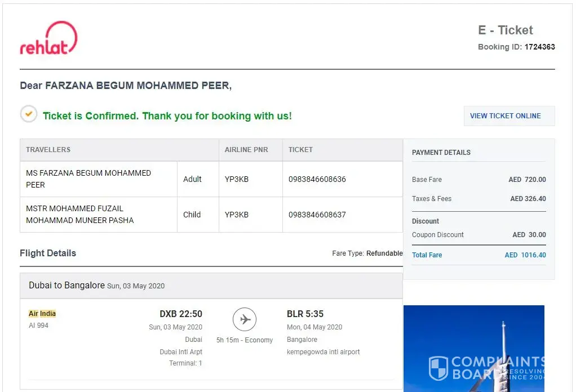Click the Total Fare label
The image size is (576, 392).
427,255
